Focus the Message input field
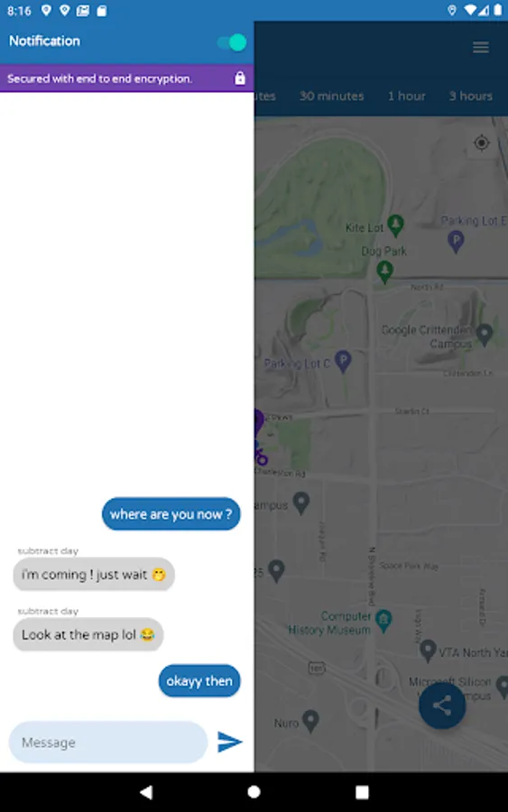 coord(108,743)
